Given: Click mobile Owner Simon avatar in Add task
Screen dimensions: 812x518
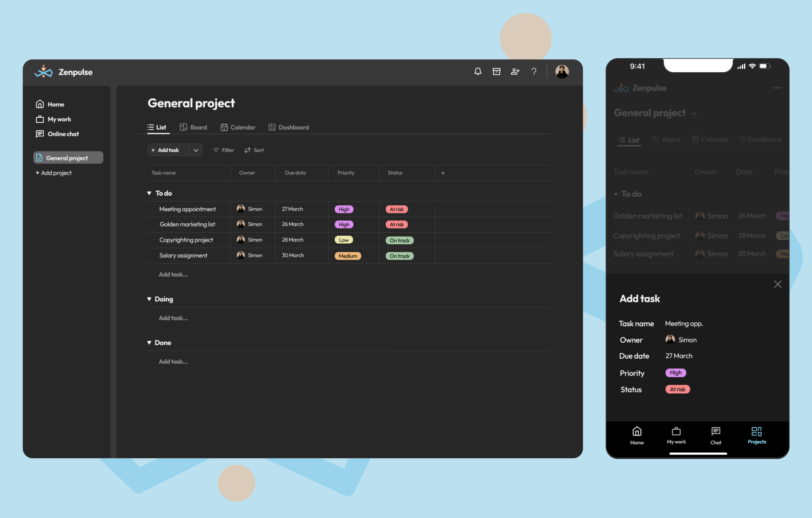Looking at the screenshot, I should click(x=670, y=340).
